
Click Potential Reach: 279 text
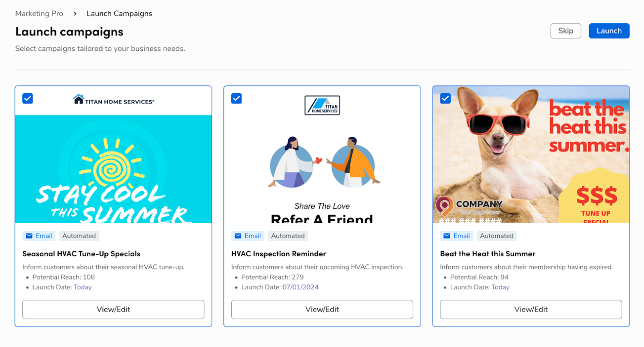272,277
